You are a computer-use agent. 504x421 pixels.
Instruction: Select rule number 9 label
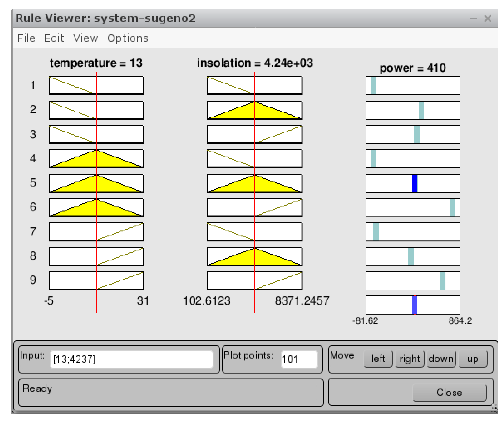(33, 280)
